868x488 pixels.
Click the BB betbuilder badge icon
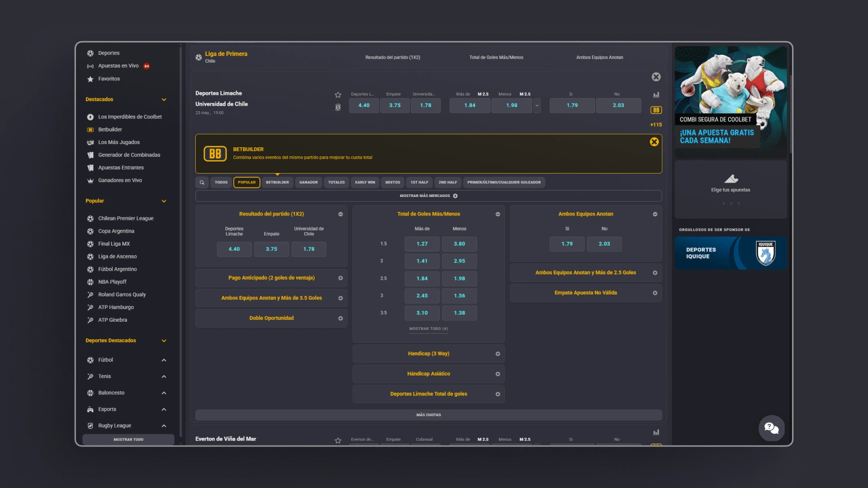point(656,110)
